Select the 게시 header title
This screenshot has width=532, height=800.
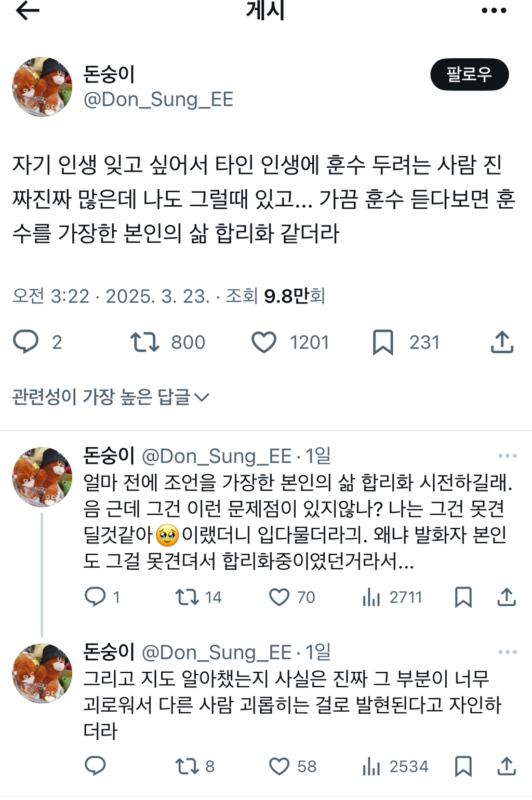[x=265, y=11]
